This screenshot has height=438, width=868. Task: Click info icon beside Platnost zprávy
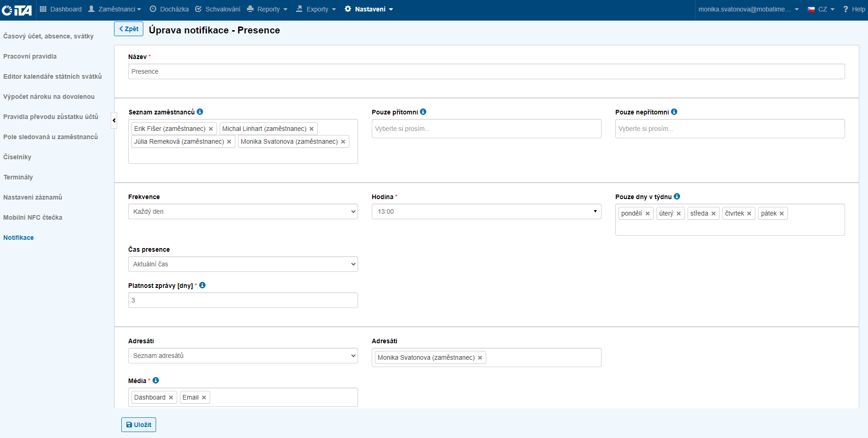202,285
